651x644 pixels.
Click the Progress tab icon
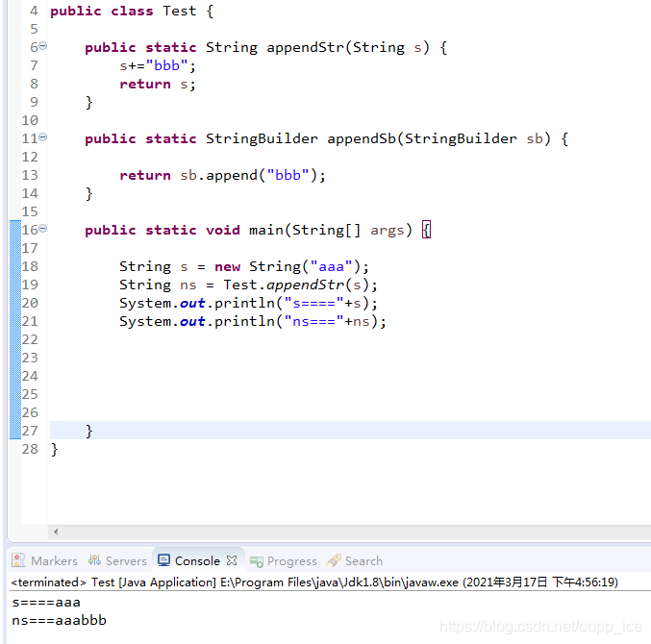(257, 561)
